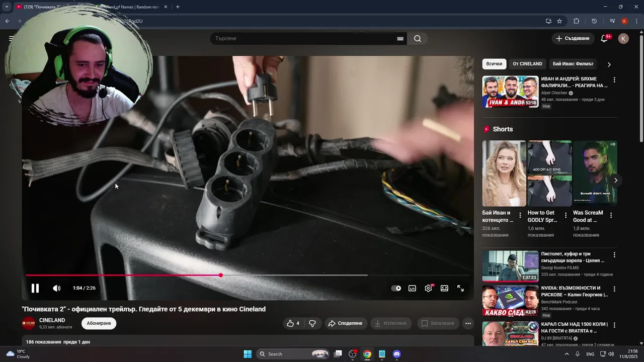644x362 pixels.
Task: Open Task View on taskbar
Action: coord(338,354)
